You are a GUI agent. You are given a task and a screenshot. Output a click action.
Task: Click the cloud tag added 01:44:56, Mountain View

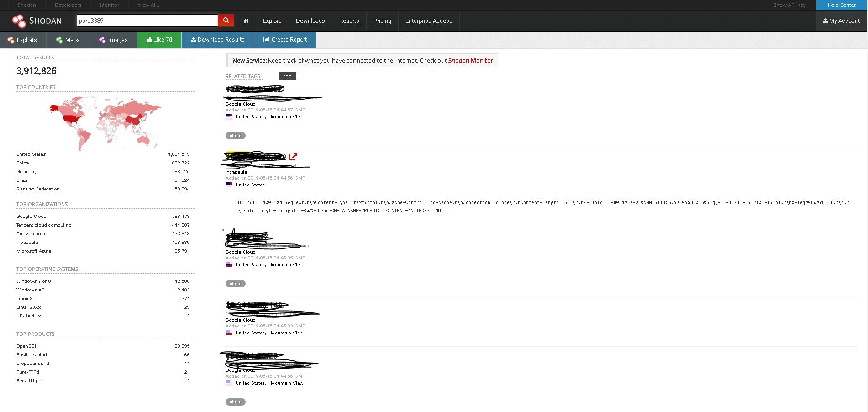(236, 402)
